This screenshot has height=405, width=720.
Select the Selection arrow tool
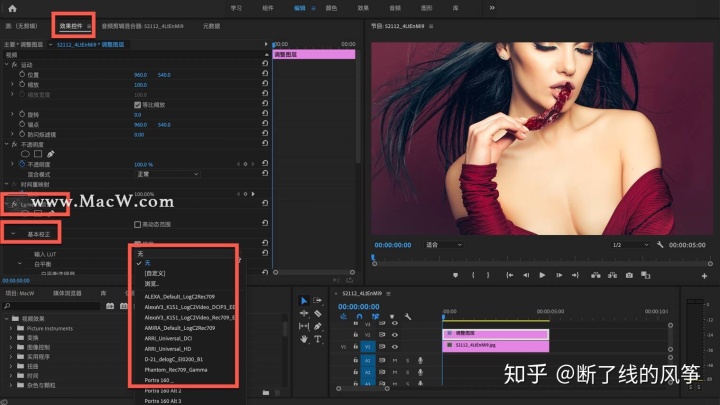(304, 301)
